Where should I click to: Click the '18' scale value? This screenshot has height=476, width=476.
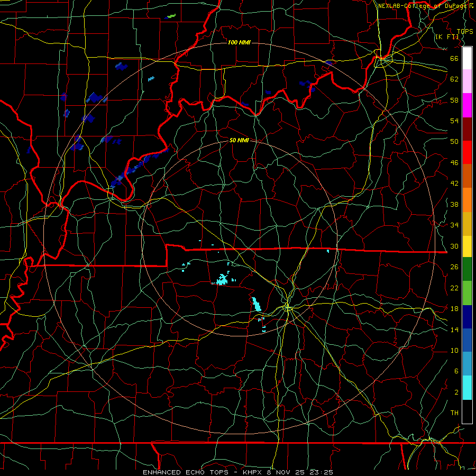click(x=454, y=309)
